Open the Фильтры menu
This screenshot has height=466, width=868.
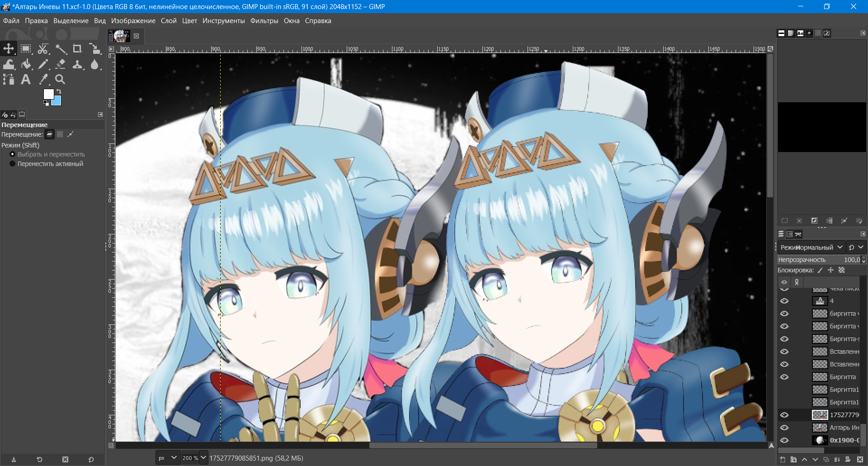pyautogui.click(x=264, y=21)
